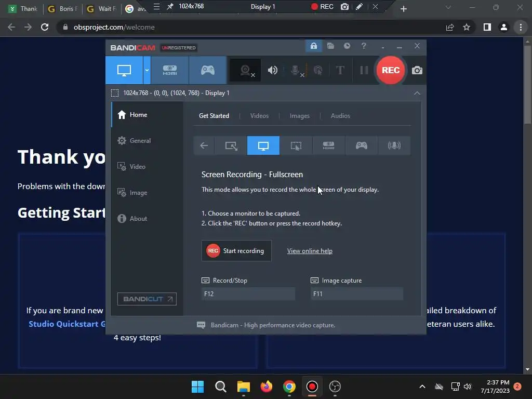Screen dimensions: 532x399
Task: Click the pause recording icon
Action: coord(364,70)
